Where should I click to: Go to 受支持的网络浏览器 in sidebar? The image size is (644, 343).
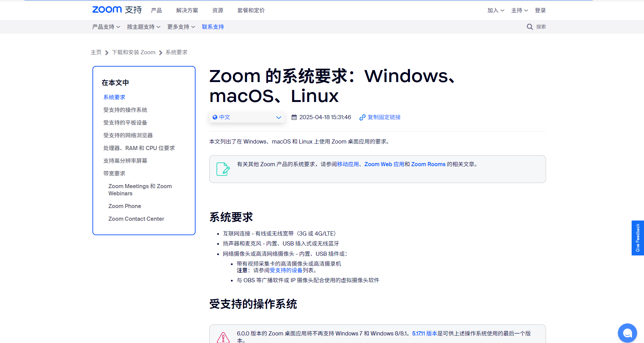[128, 135]
